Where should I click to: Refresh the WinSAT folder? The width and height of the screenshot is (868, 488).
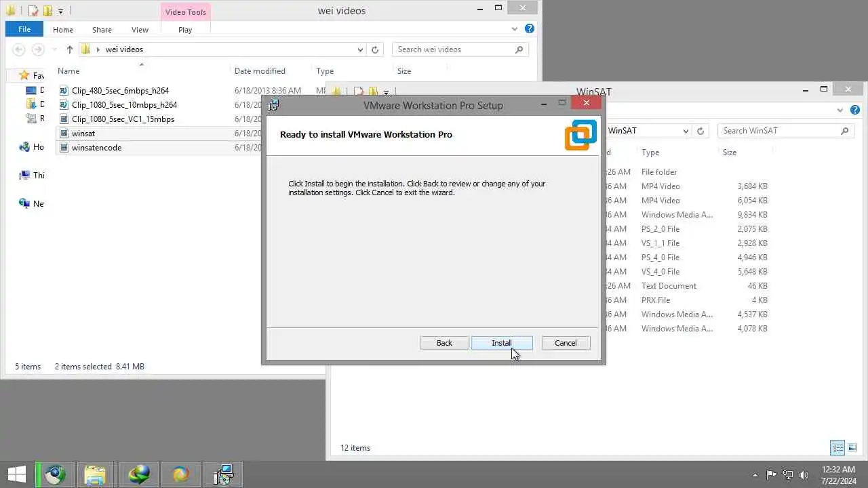click(x=701, y=131)
